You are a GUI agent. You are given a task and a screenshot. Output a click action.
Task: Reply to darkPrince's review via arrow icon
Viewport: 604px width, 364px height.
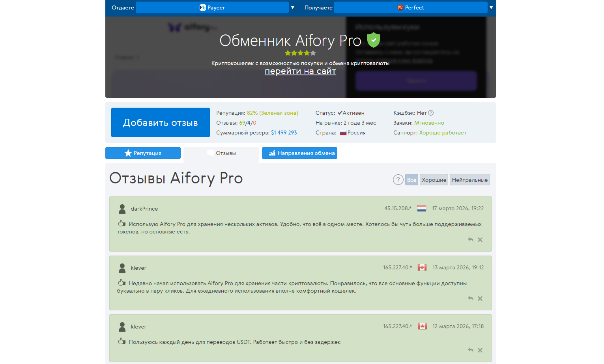[470, 240]
